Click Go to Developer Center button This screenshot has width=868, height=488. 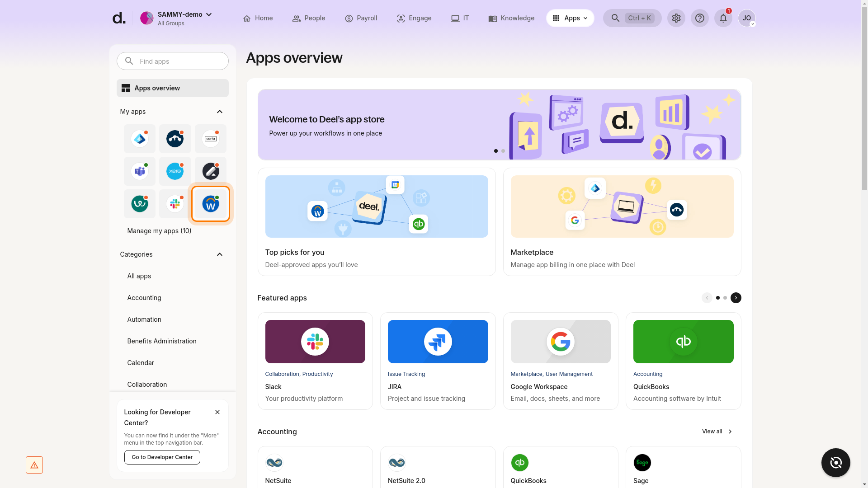tap(162, 457)
